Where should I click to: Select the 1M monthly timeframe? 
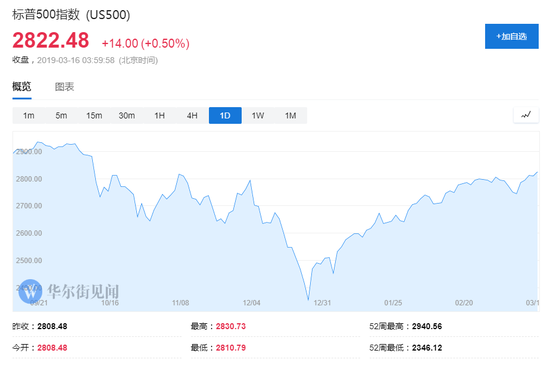pyautogui.click(x=290, y=115)
